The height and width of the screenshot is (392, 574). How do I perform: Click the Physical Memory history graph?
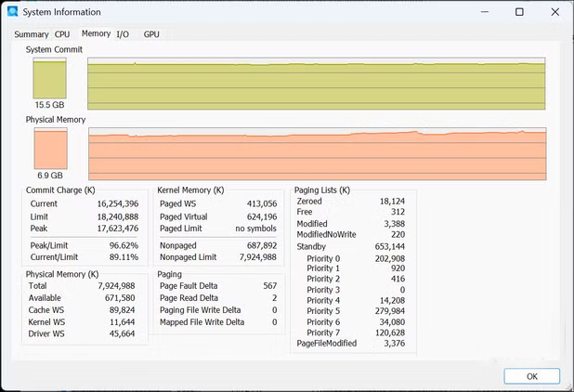click(318, 153)
